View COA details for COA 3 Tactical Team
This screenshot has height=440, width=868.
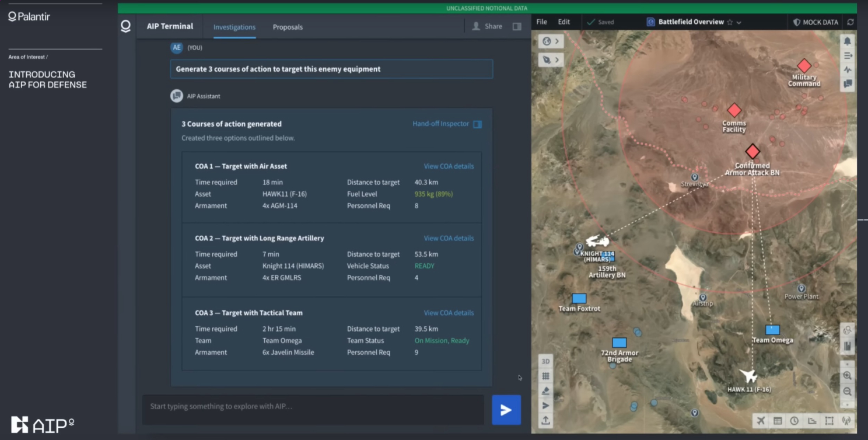click(449, 313)
